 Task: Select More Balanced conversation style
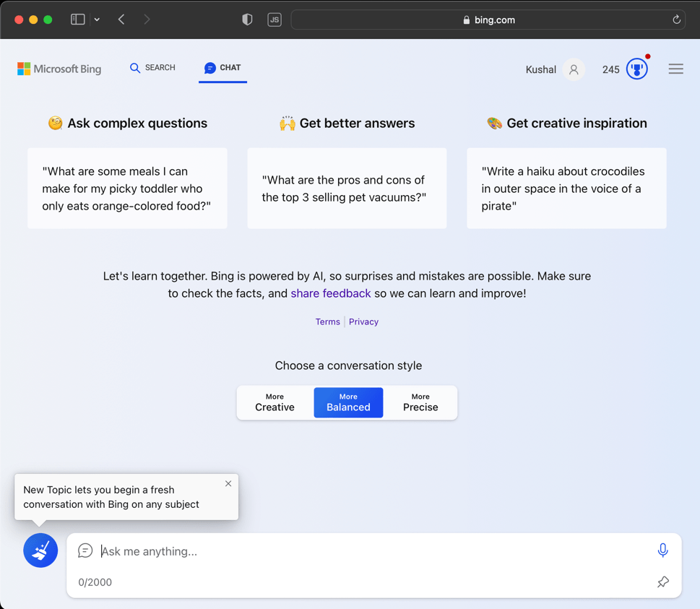tap(348, 402)
